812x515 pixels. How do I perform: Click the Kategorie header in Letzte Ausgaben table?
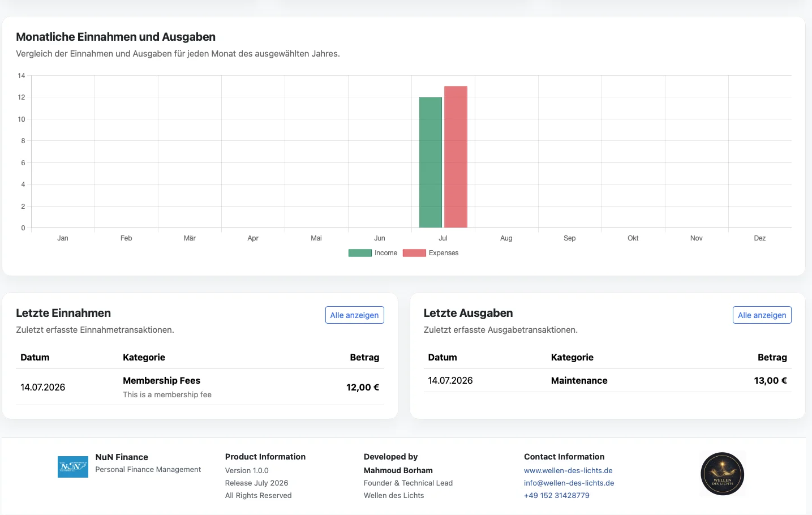click(572, 357)
